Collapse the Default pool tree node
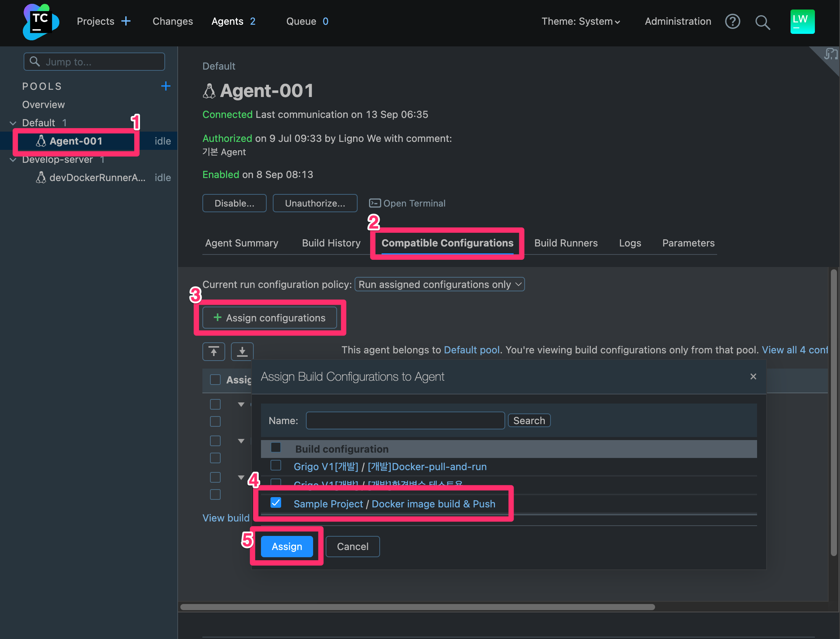Viewport: 840px width, 639px height. [x=13, y=123]
